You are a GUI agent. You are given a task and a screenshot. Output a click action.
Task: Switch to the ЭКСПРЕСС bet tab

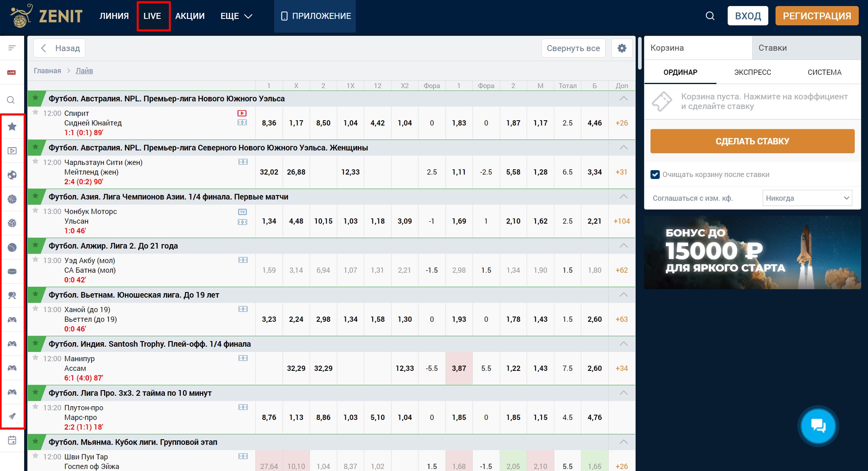click(752, 72)
